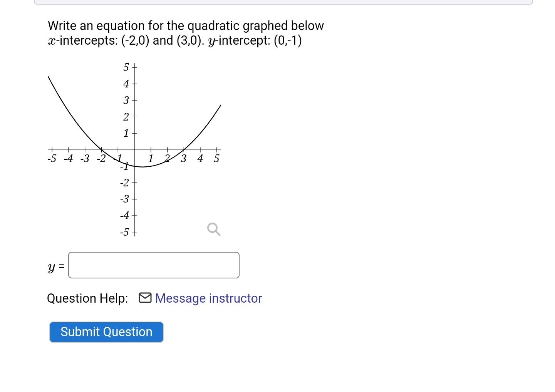Image resolution: width=555 pixels, height=392 pixels.
Task: Click the envelope icon beside Message instructor
Action: pos(146,298)
